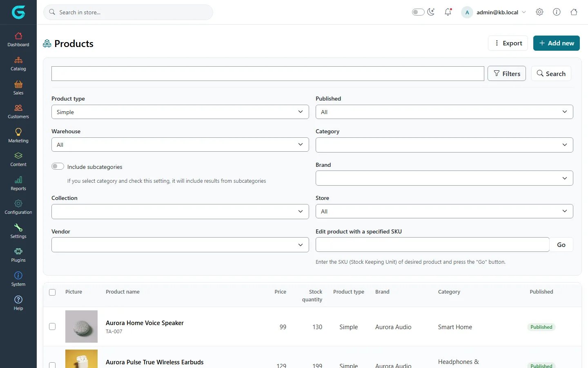Enable the Include subcategories switch
This screenshot has height=368, width=588.
58,166
